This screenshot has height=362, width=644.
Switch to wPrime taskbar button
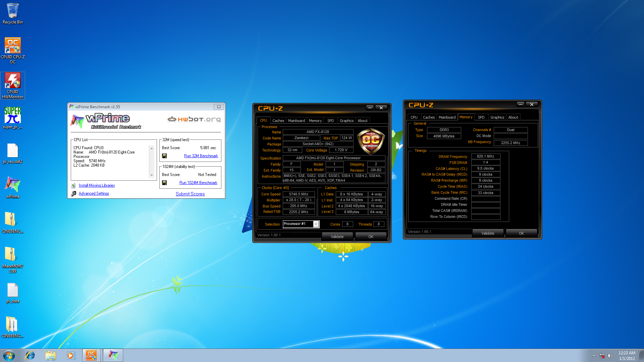pyautogui.click(x=113, y=355)
